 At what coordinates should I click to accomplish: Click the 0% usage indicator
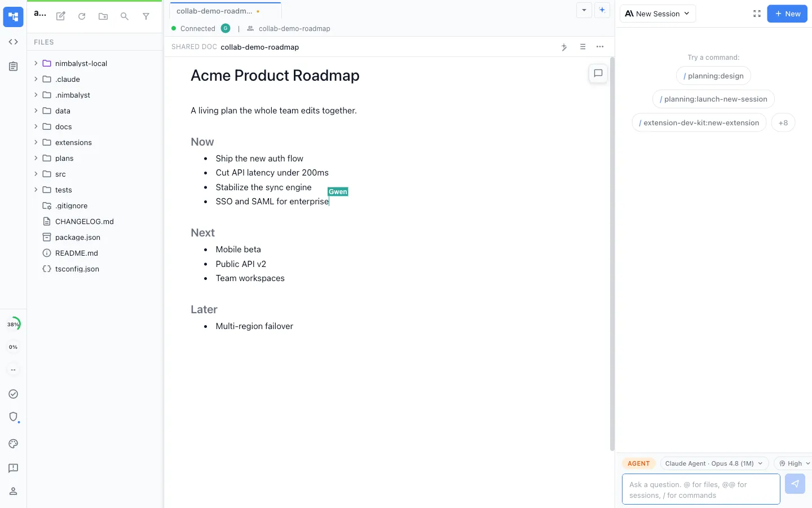[13, 347]
